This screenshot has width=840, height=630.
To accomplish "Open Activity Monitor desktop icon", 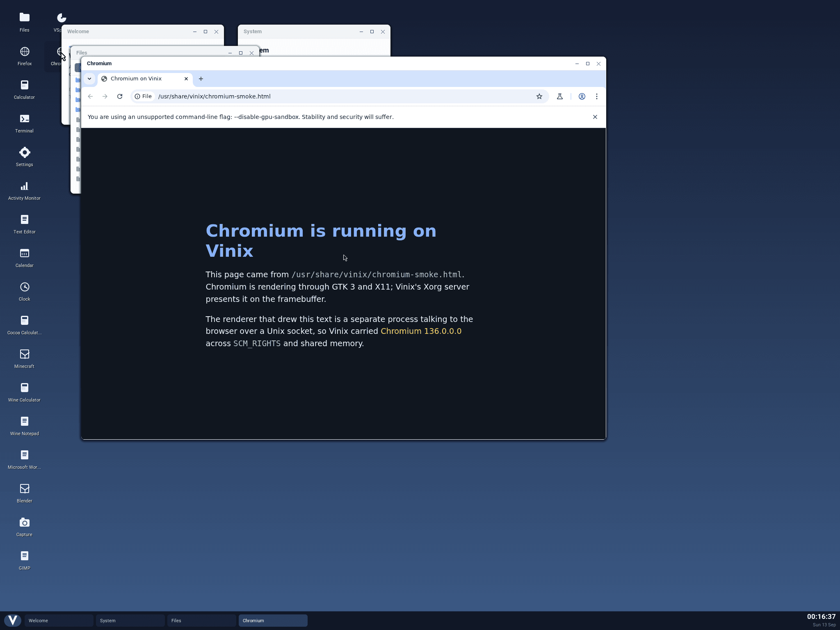I will [x=25, y=190].
